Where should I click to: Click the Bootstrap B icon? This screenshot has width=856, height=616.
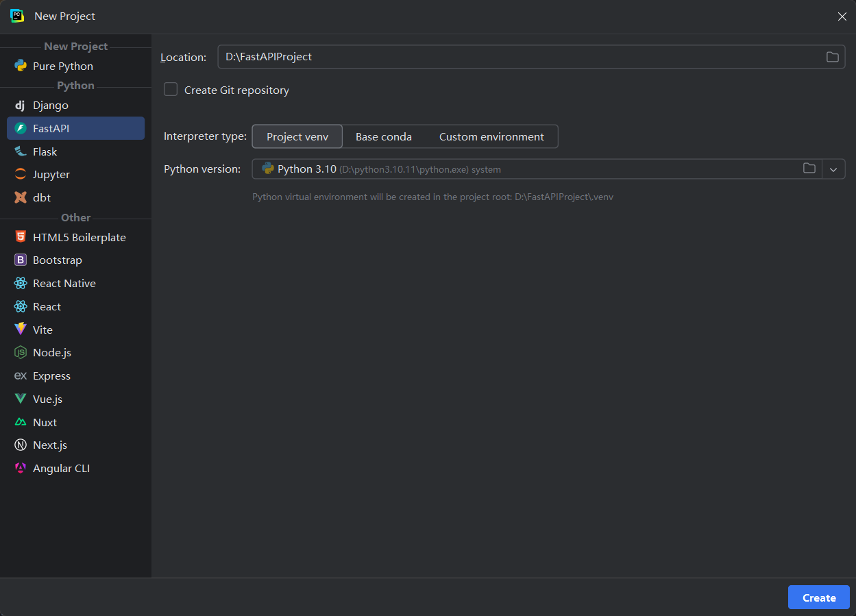[20, 260]
